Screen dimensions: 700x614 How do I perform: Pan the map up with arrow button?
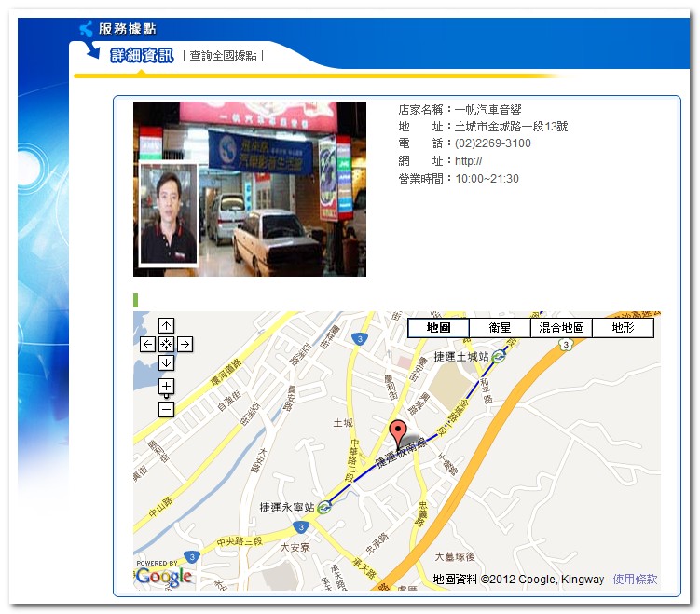coord(166,326)
